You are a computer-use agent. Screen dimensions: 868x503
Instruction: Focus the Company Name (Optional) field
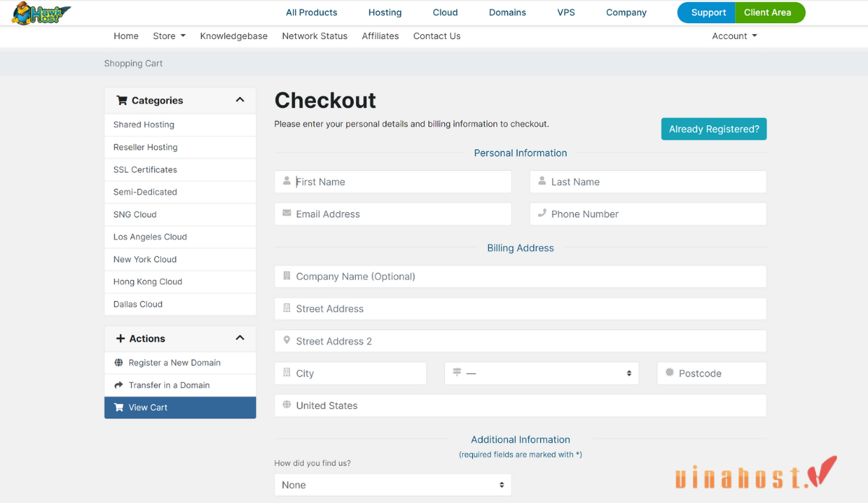[520, 276]
